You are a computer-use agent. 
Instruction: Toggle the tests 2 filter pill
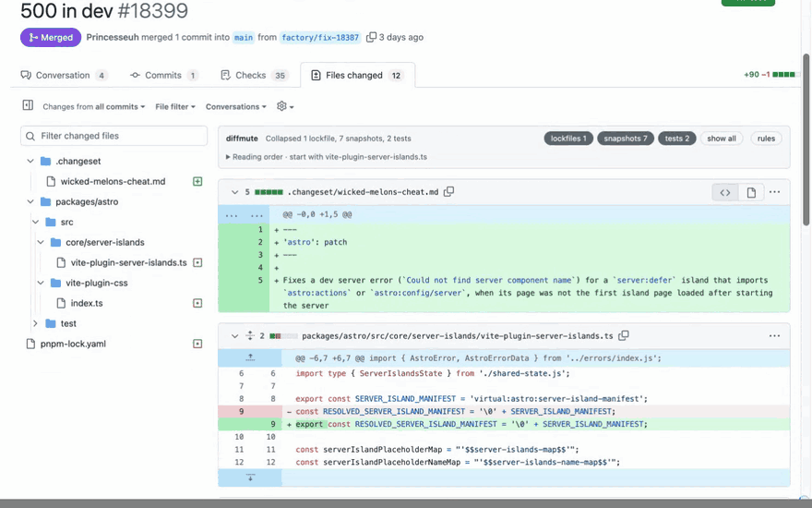click(x=677, y=139)
